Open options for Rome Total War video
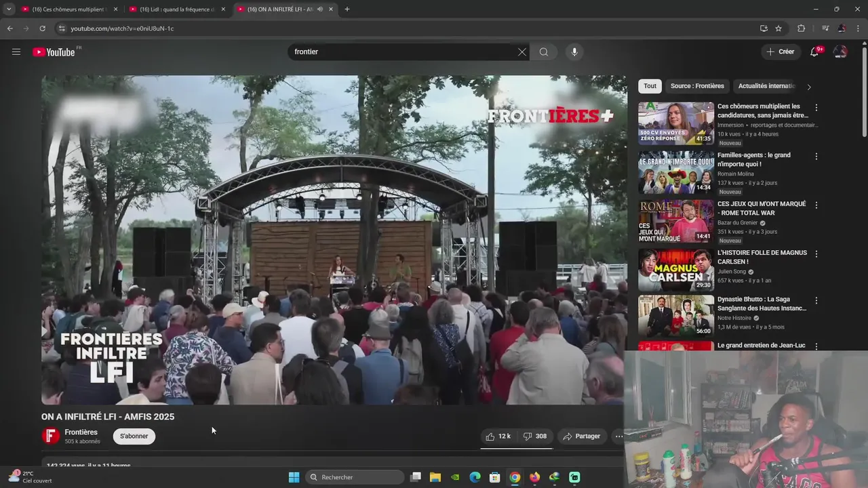 (x=816, y=205)
